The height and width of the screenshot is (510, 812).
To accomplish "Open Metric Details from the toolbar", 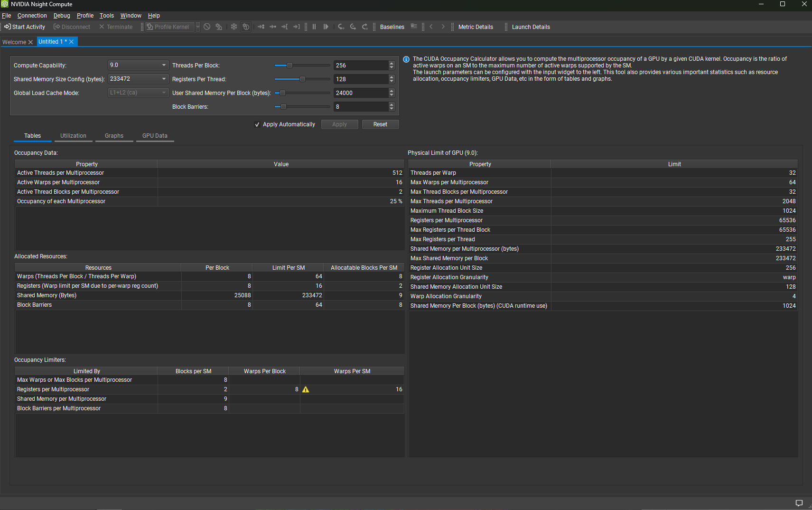I will pos(476,27).
